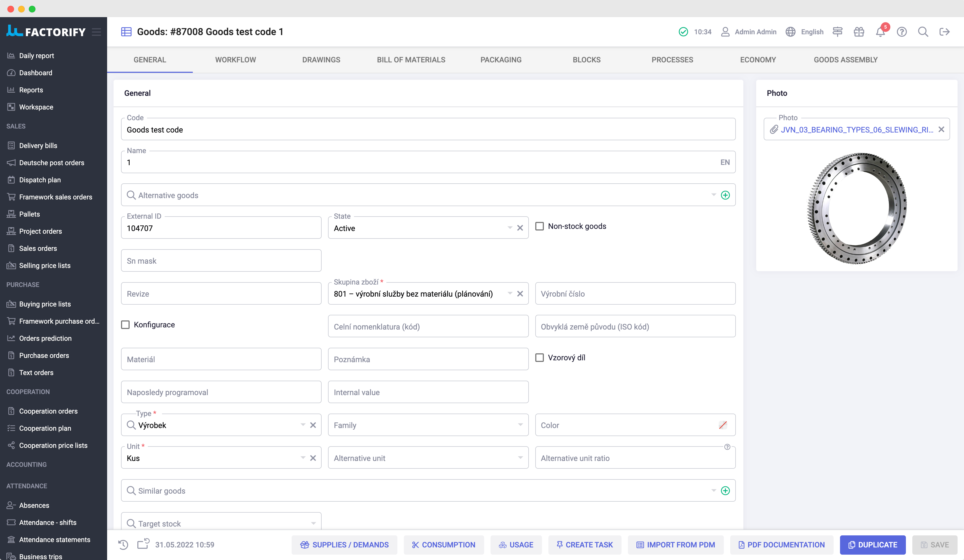Click the history/changelog icon

coord(123,545)
